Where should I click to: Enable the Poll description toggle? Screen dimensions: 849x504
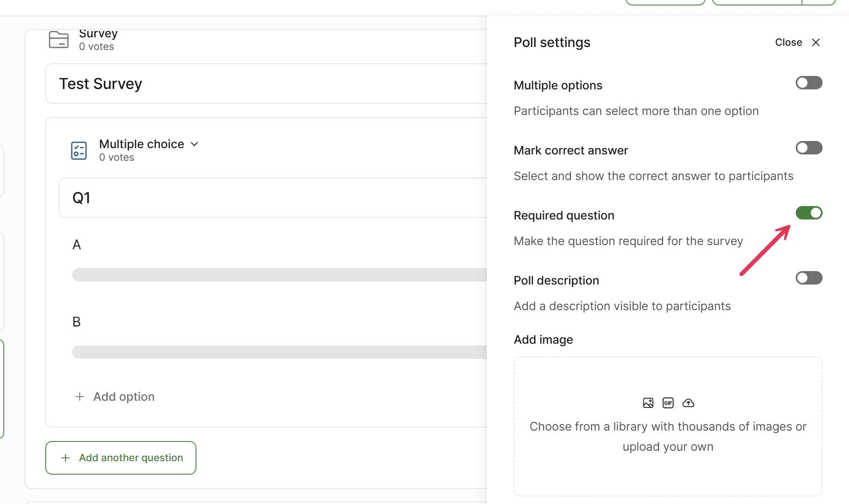point(809,278)
